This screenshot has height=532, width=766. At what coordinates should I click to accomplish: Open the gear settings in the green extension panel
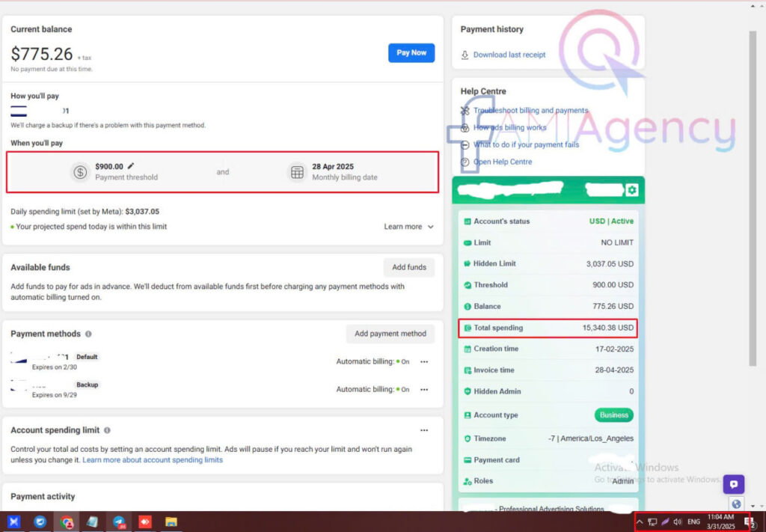click(x=631, y=189)
